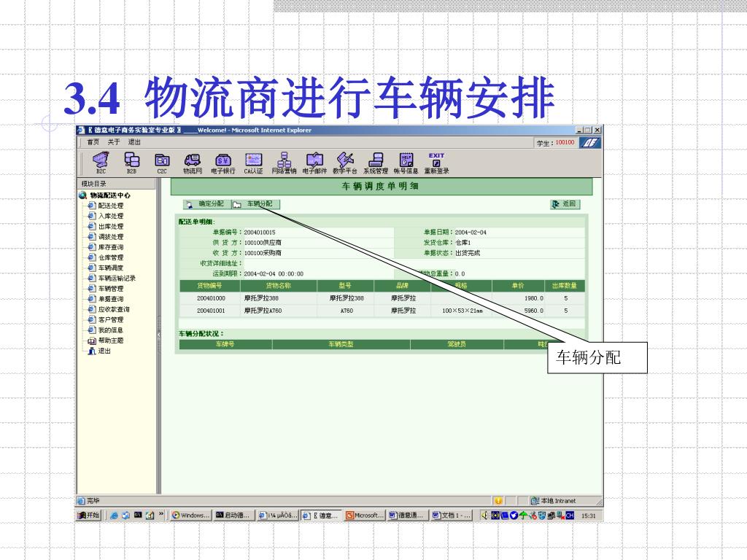Open the C2C module icon
This screenshot has height=560, width=747.
point(162,163)
